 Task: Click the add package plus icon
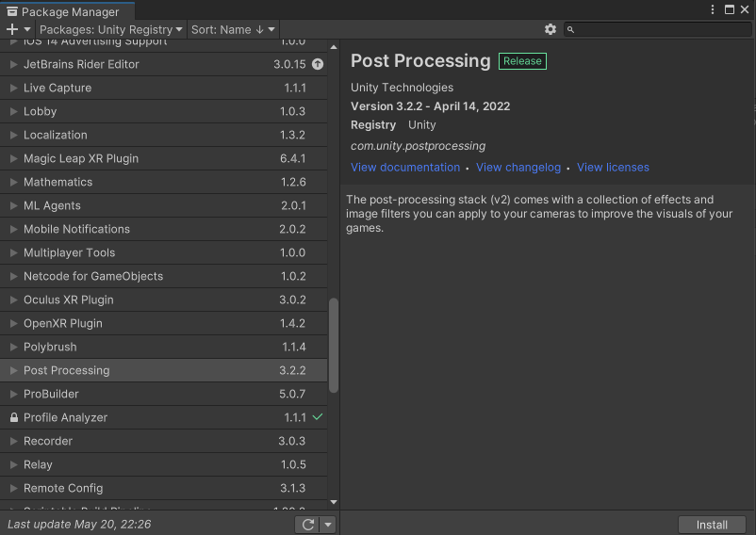(12, 29)
